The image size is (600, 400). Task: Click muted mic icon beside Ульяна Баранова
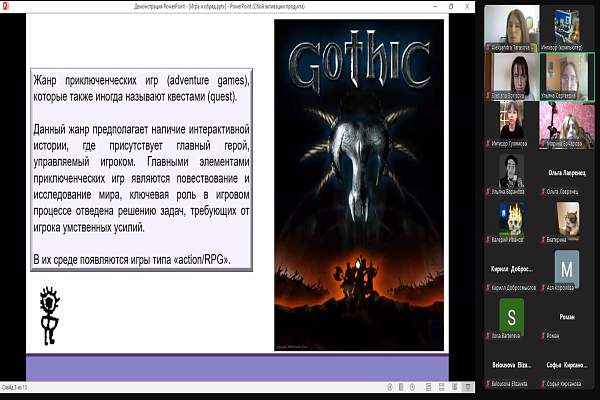coord(488,191)
